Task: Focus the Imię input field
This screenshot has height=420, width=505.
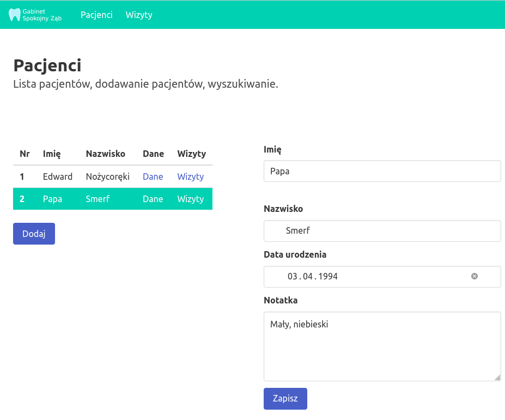Action: (x=381, y=171)
